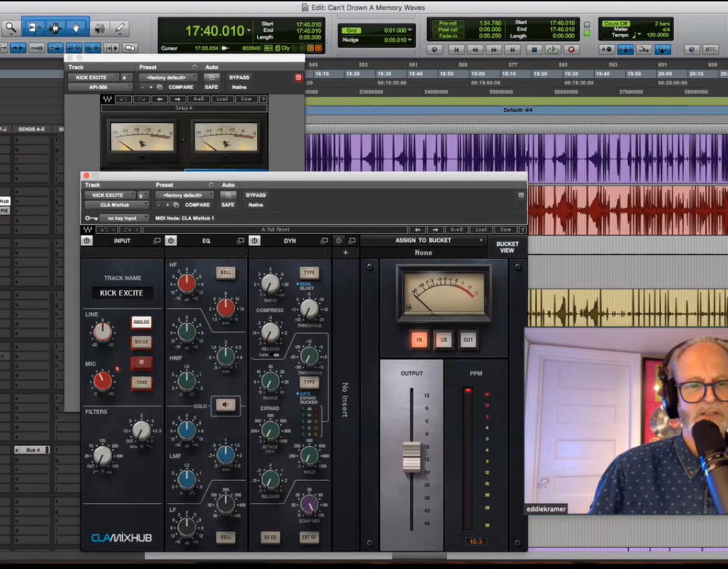The width and height of the screenshot is (728, 569).
Task: Open main counter format dropdown arrow
Action: click(x=249, y=30)
